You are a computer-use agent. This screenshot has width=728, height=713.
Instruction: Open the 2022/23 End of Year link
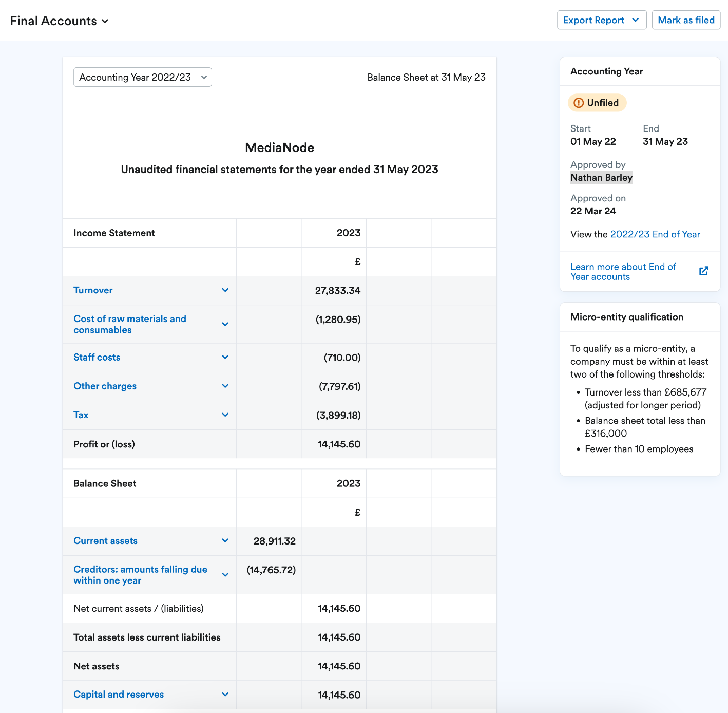coord(655,234)
